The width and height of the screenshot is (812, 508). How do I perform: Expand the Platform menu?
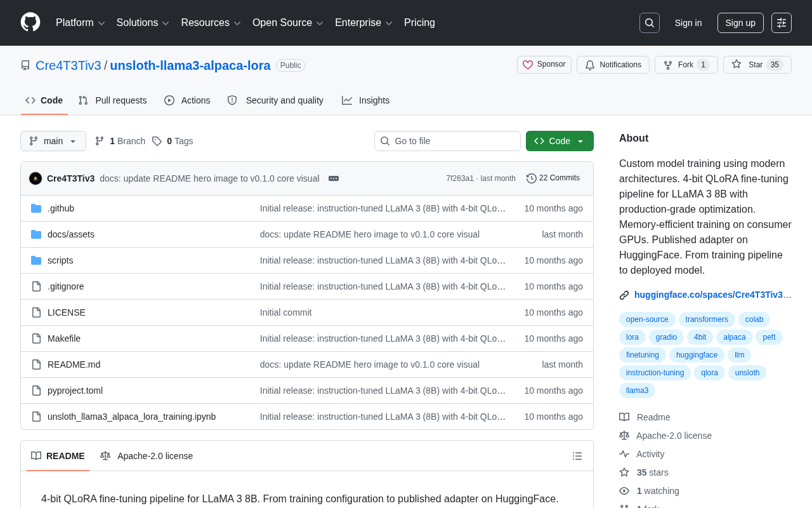pyautogui.click(x=81, y=23)
